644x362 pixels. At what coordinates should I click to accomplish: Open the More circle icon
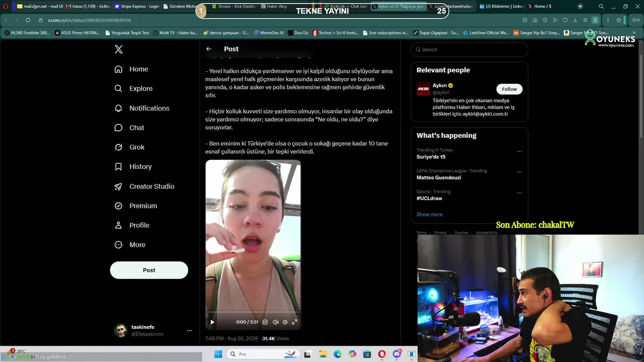pyautogui.click(x=118, y=245)
